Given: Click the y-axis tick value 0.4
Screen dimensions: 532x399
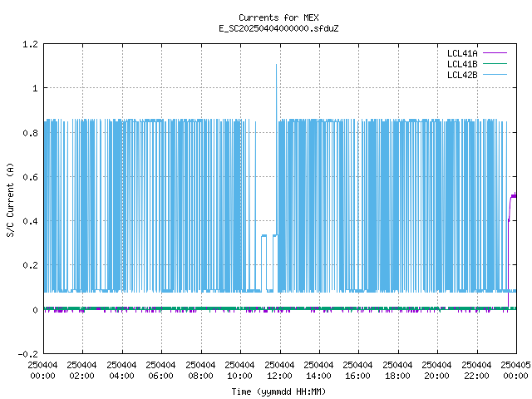Looking at the screenshot, I should click(30, 221).
